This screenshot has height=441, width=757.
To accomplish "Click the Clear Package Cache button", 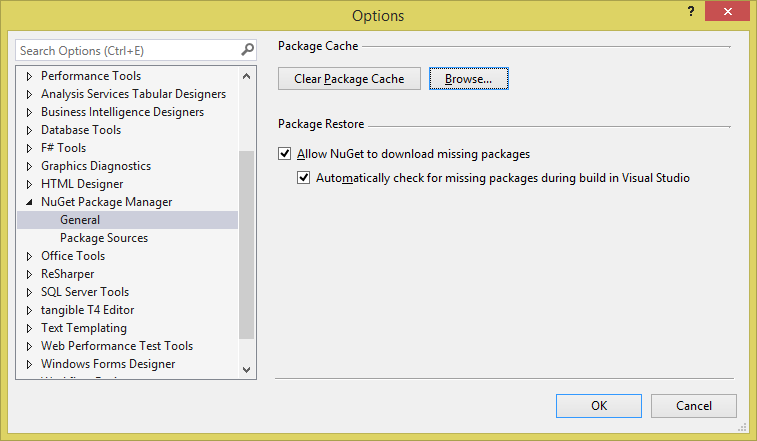I will 349,78.
